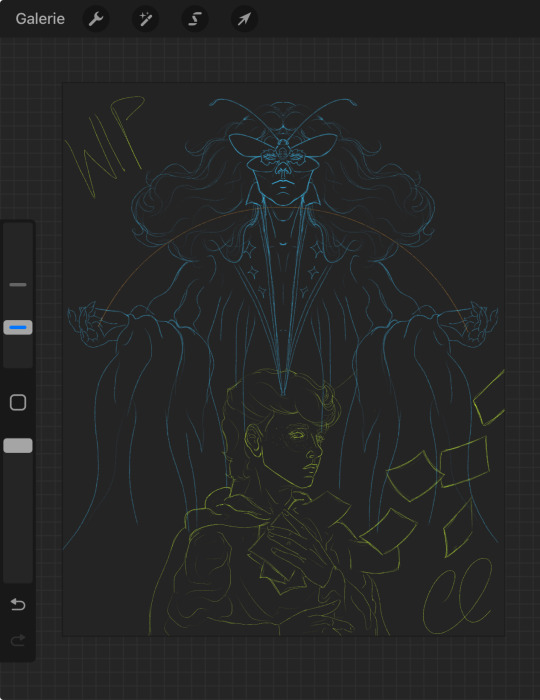
Task: Open the Galerie view
Action: coord(40,19)
